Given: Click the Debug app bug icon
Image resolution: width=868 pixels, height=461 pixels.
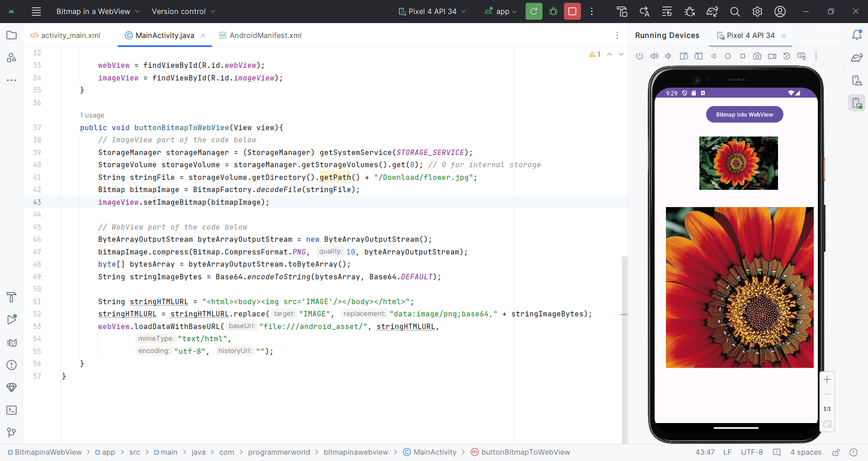Looking at the screenshot, I should point(553,11).
